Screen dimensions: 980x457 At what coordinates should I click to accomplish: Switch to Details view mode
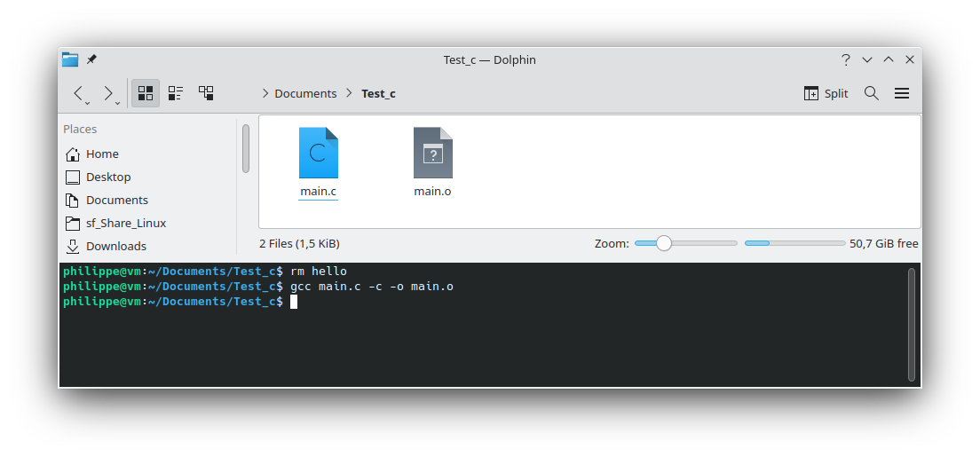click(206, 93)
